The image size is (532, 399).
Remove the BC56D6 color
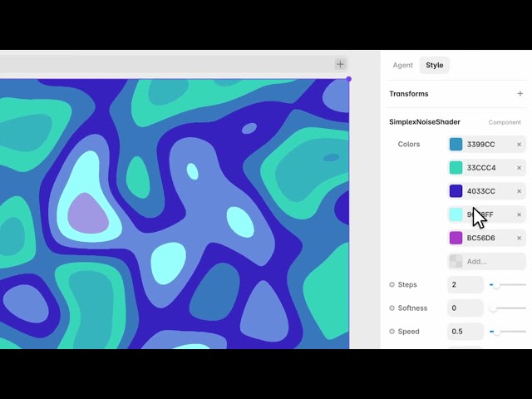519,239
